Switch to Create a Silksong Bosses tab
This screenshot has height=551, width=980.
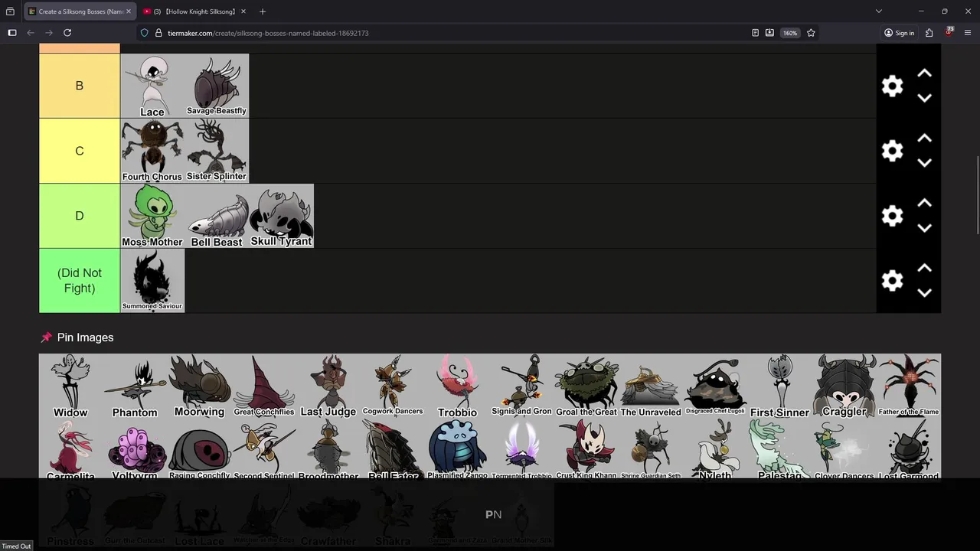[80, 11]
